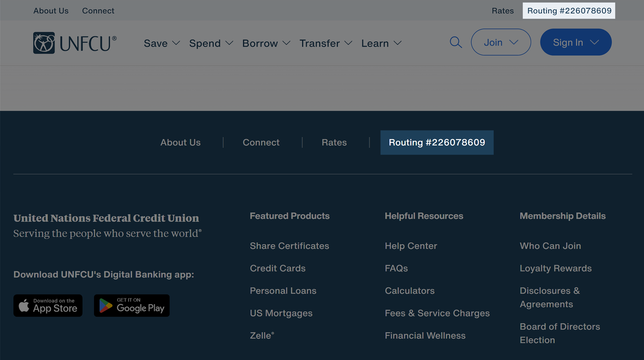Open Disclosures & Agreements

pyautogui.click(x=550, y=297)
